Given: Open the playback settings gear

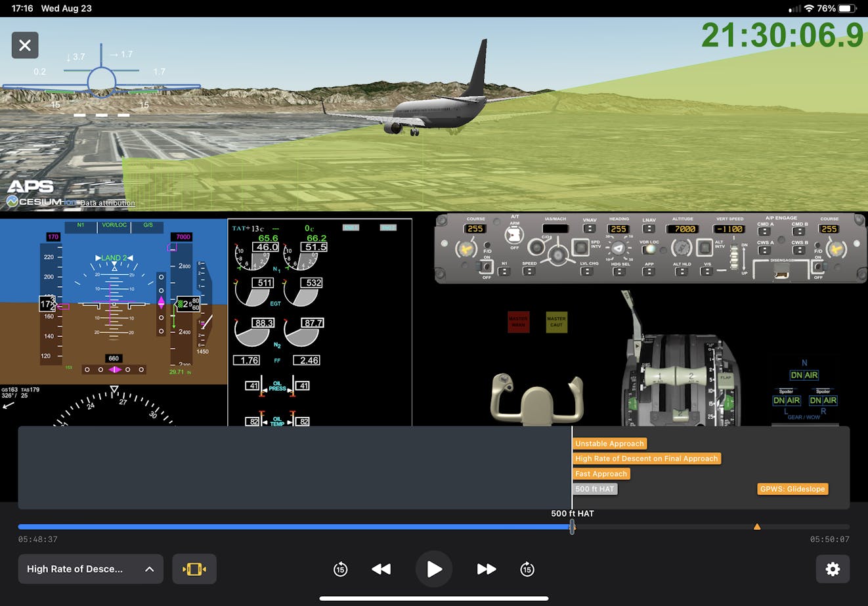Looking at the screenshot, I should pos(833,569).
